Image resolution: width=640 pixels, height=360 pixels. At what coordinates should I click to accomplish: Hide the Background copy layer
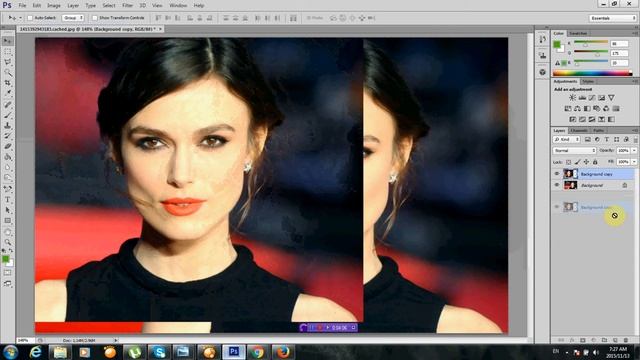pyautogui.click(x=556, y=174)
